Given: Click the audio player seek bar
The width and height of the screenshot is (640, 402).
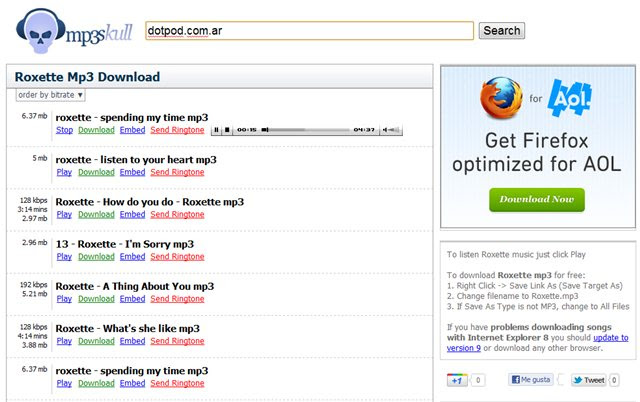Looking at the screenshot, I should (306, 130).
